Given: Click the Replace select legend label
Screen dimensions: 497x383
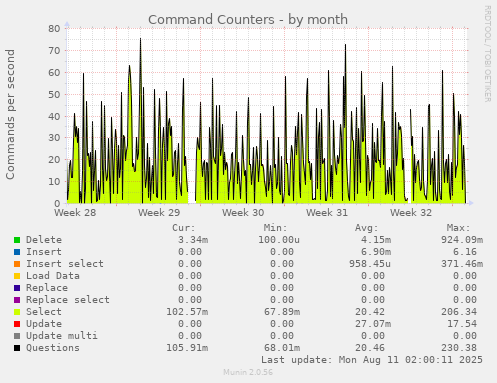Looking at the screenshot, I should [68, 300].
